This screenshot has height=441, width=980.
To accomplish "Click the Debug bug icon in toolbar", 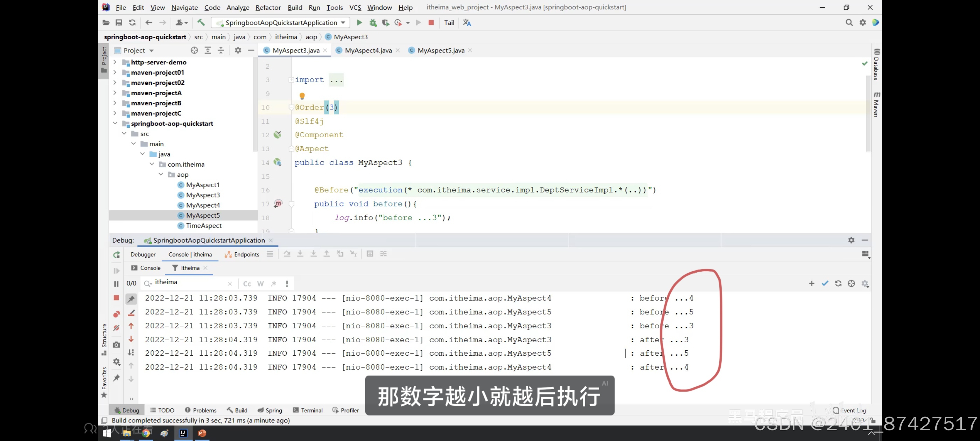I will click(x=373, y=22).
